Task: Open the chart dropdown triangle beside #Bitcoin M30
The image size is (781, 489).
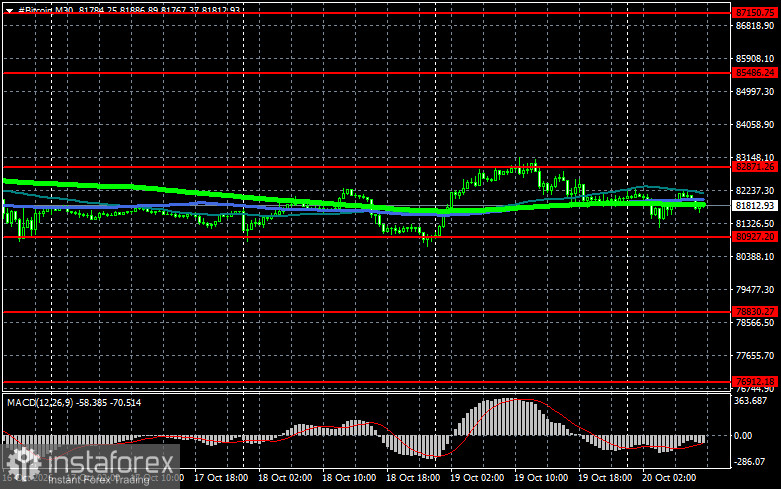Action: pyautogui.click(x=8, y=10)
